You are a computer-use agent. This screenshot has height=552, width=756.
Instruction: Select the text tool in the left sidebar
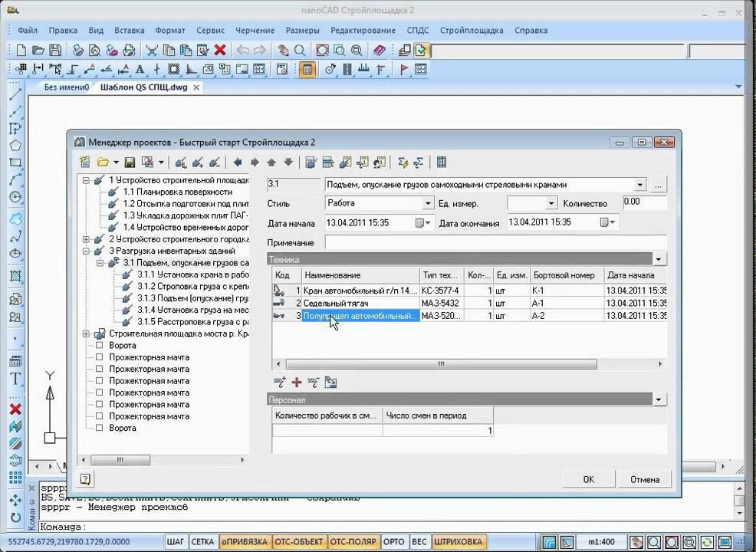pyautogui.click(x=15, y=379)
